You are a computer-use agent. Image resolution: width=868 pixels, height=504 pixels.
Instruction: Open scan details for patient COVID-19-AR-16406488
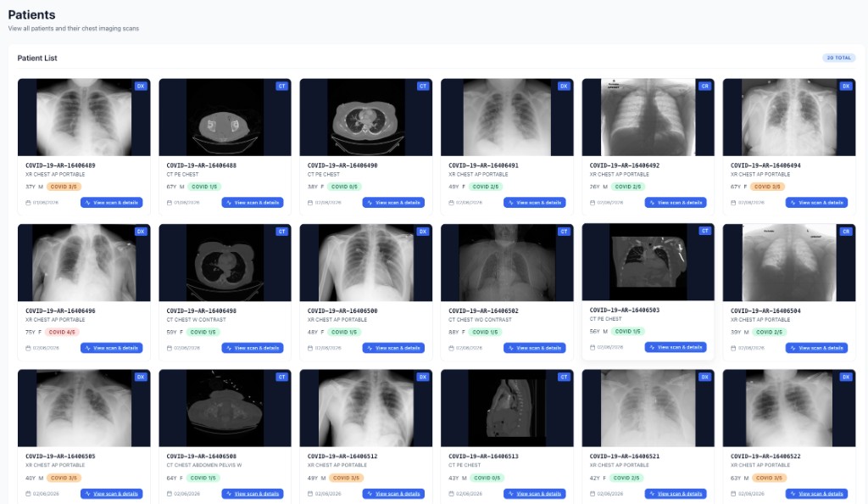pos(253,203)
